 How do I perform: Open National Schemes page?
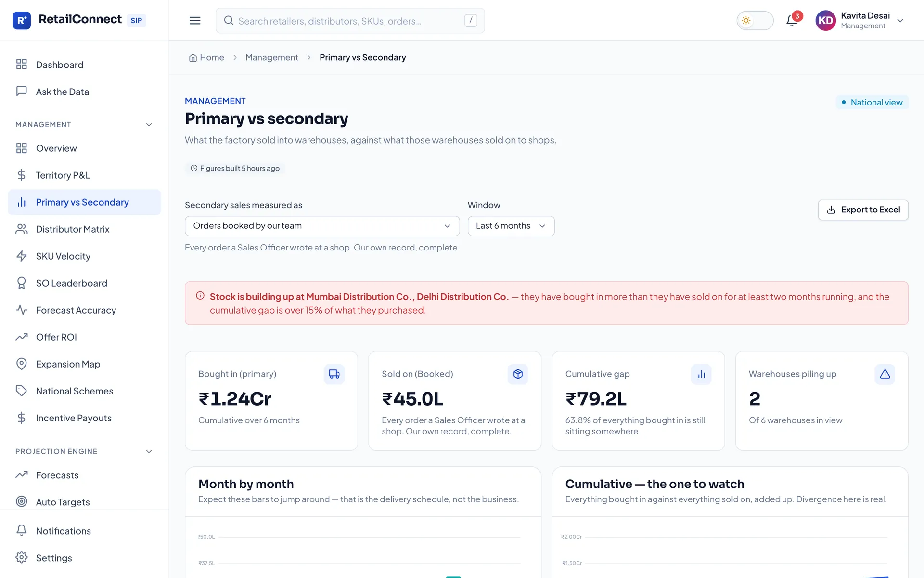[84, 391]
